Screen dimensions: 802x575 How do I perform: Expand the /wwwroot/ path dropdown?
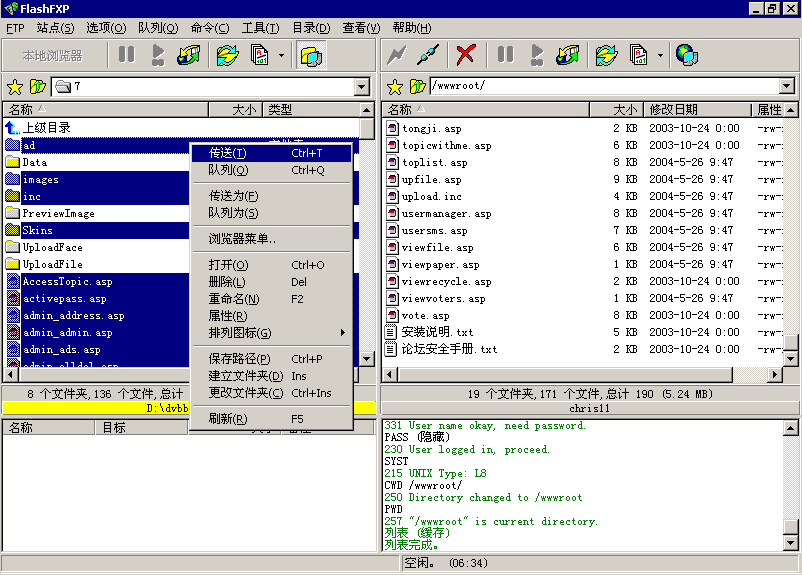tap(787, 86)
